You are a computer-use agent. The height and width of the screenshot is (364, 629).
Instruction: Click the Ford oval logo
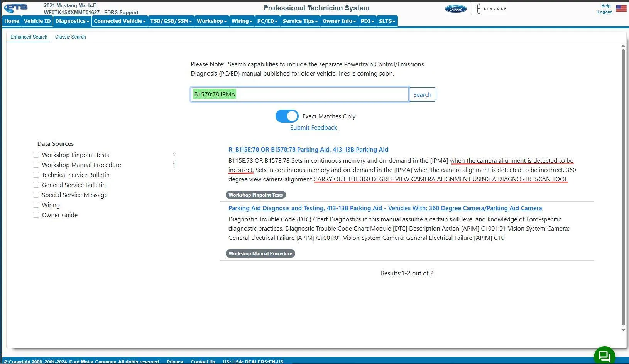click(456, 9)
